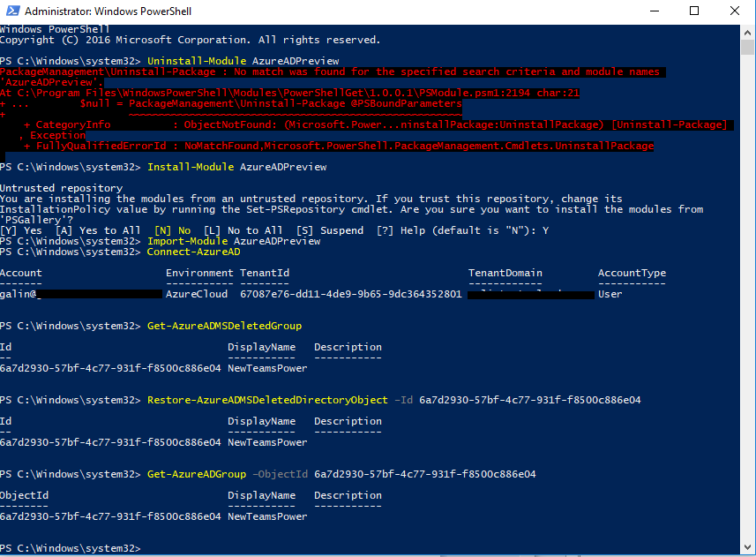This screenshot has width=756, height=557.
Task: Click 'NewTeamsPower' under Get-AzureADGroup output
Action: (267, 517)
